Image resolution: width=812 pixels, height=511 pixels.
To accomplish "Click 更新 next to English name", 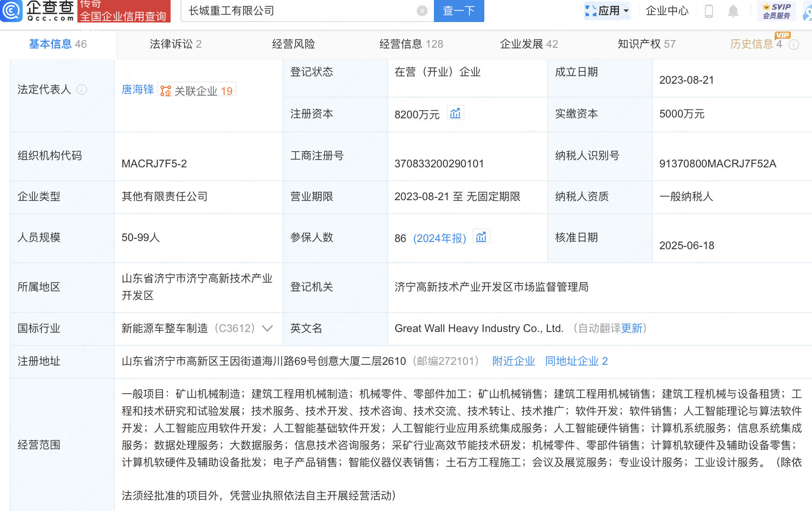I will pos(632,328).
